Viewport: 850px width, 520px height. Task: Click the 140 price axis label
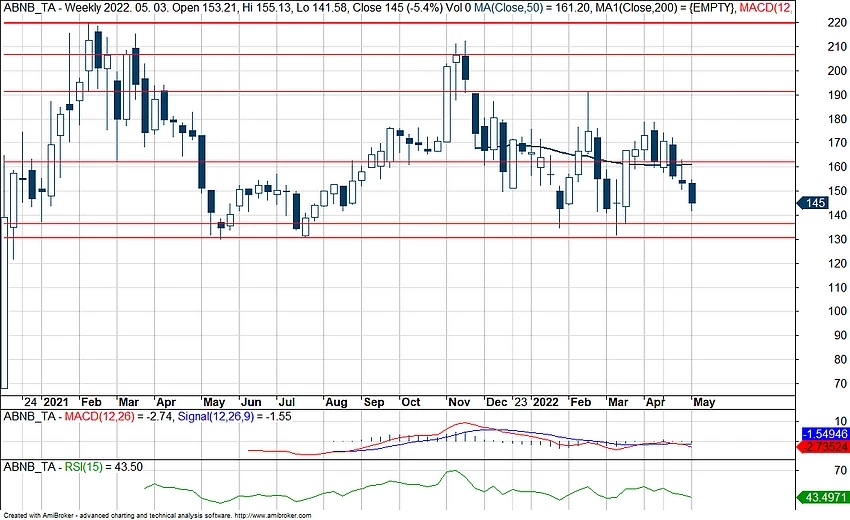point(838,215)
